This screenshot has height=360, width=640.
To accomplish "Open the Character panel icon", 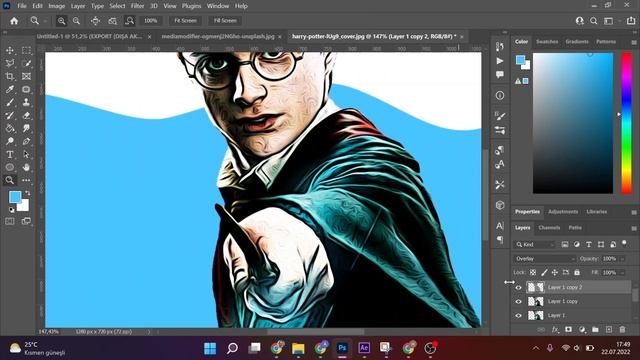I will click(500, 226).
